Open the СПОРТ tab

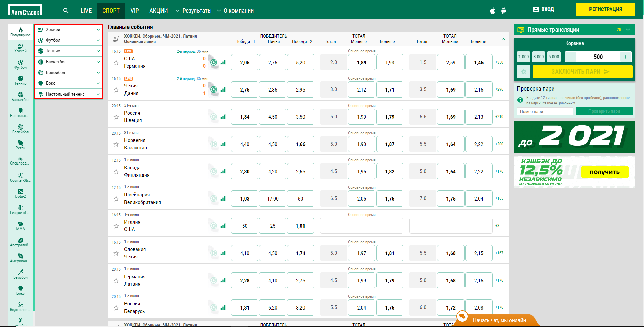[x=111, y=11]
